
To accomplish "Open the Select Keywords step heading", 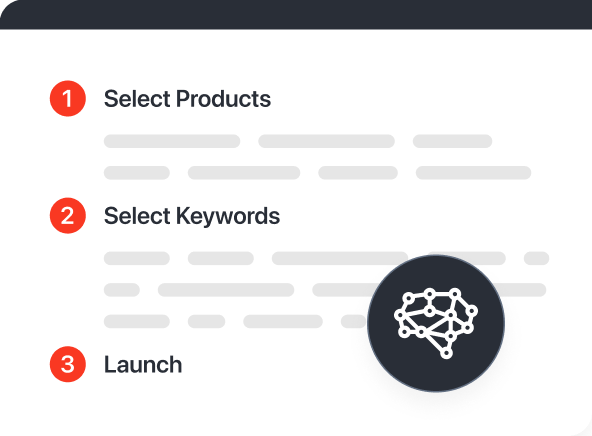I will [x=192, y=216].
